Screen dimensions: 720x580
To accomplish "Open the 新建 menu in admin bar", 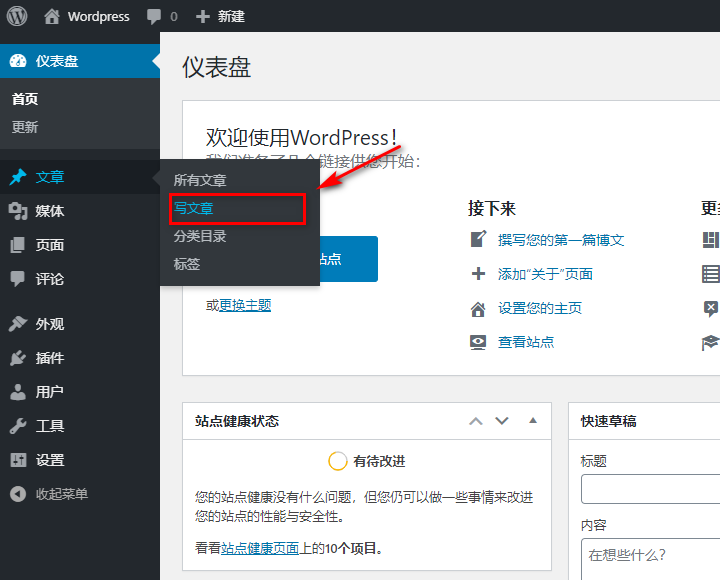I will (220, 17).
